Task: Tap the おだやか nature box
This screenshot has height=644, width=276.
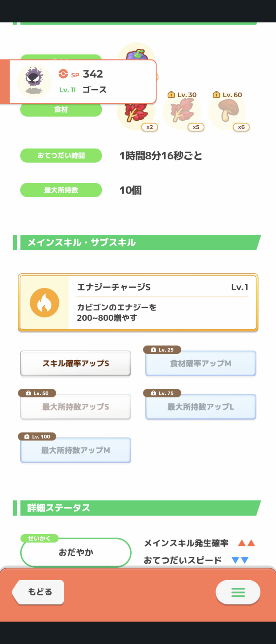Action: tap(76, 553)
